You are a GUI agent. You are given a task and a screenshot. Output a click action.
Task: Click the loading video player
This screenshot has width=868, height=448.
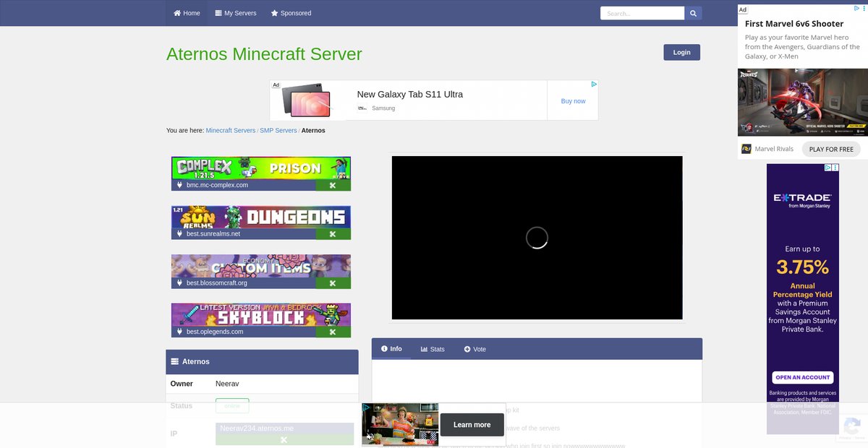pos(537,238)
